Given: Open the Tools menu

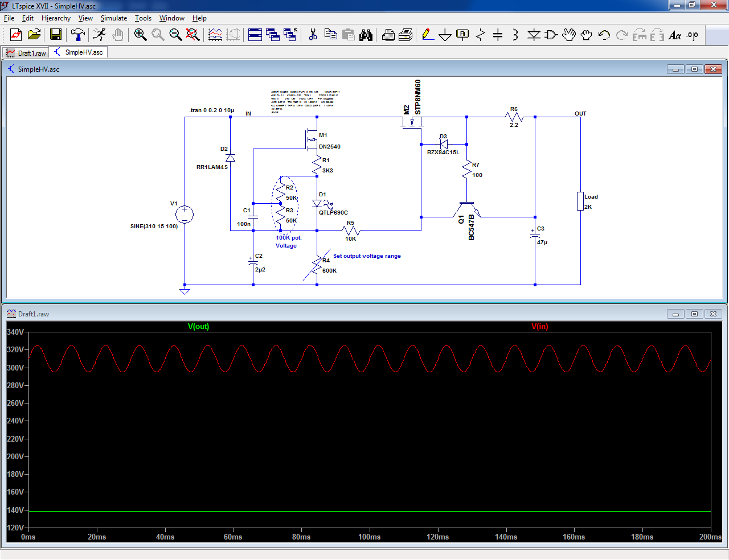Looking at the screenshot, I should [x=143, y=18].
